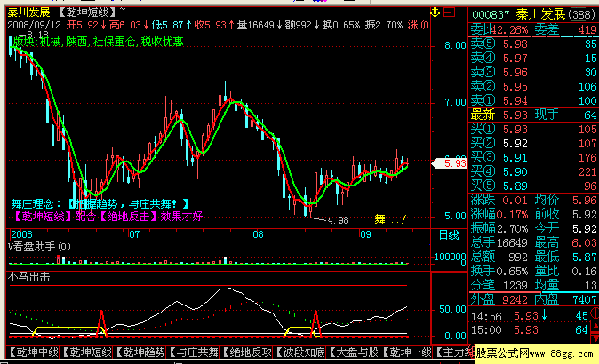Screen dimensions: 599x364
Task: Click the 08 month marker on time axis
Action: tap(258, 234)
